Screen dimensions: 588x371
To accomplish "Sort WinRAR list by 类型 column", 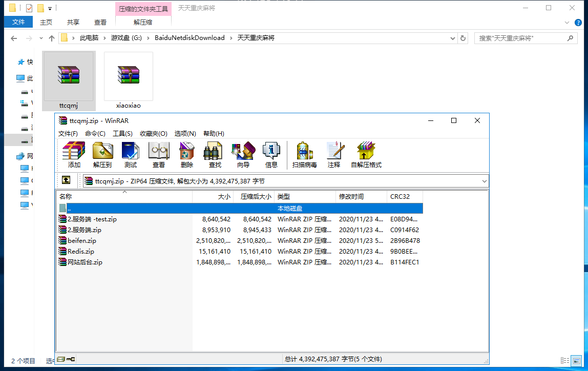I will coord(305,197).
